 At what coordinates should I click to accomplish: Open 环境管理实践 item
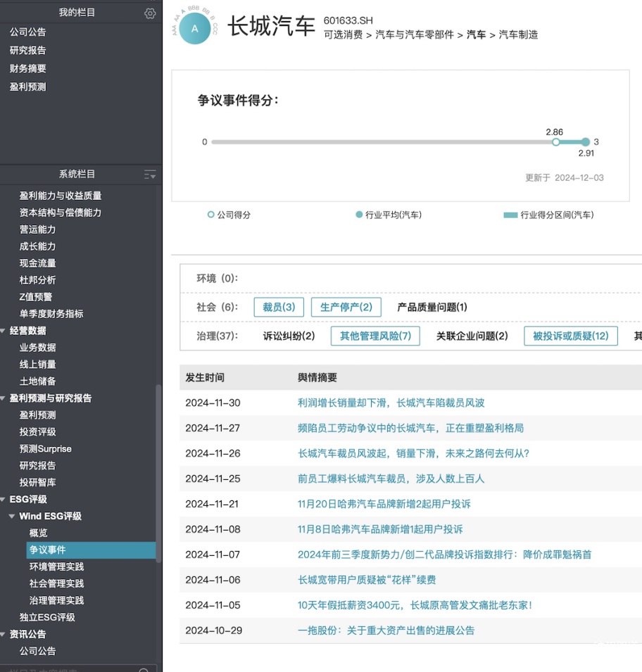[x=56, y=566]
